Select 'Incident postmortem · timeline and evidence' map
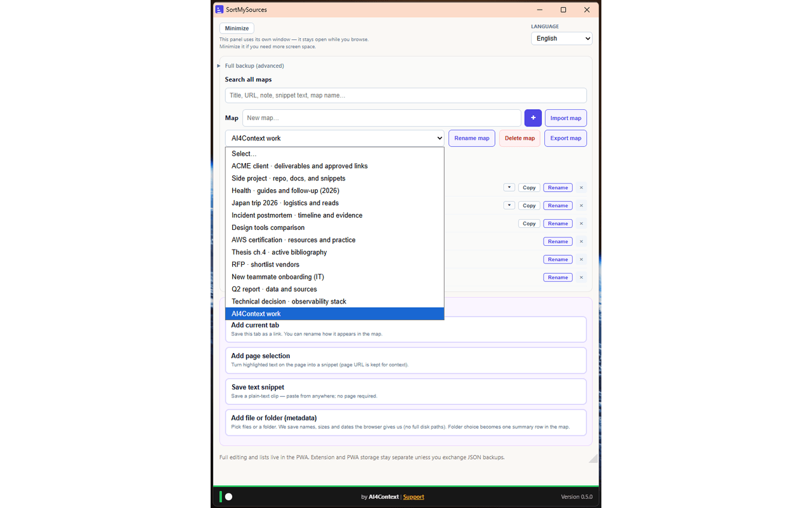The height and width of the screenshot is (508, 812). (x=334, y=215)
